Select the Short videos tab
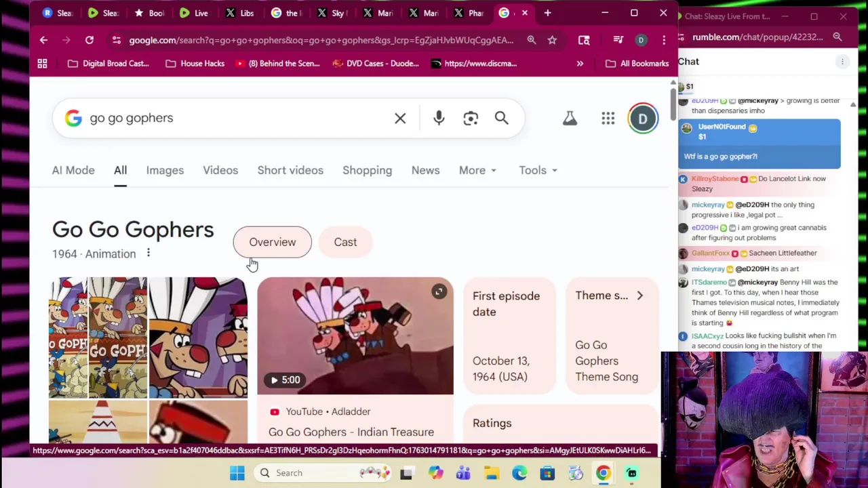Viewport: 868px width, 488px height. pos(290,170)
